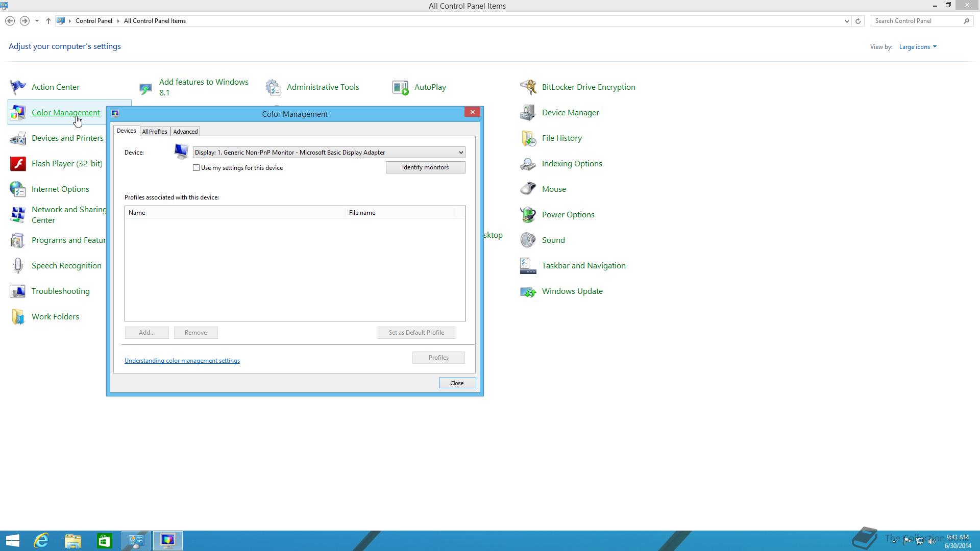
Task: Open Speech Recognition microphone icon
Action: click(x=18, y=266)
